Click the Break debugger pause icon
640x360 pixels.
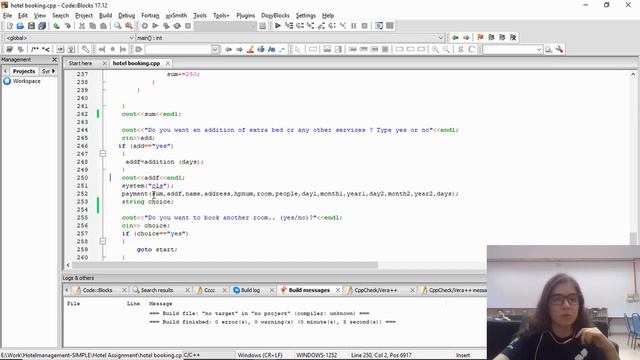tap(353, 26)
